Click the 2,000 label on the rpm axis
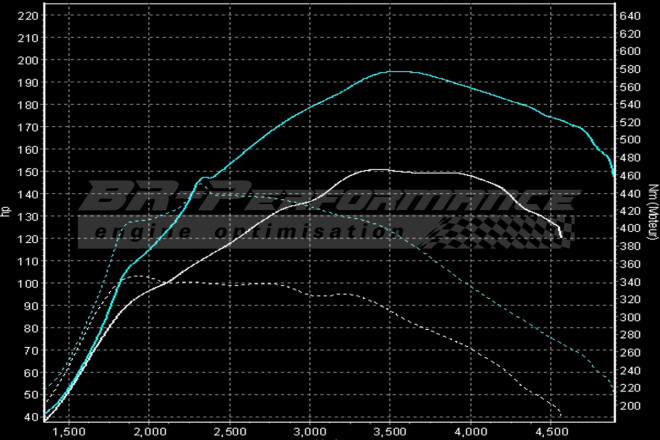Viewport: 660px width, 440px height. point(148,431)
